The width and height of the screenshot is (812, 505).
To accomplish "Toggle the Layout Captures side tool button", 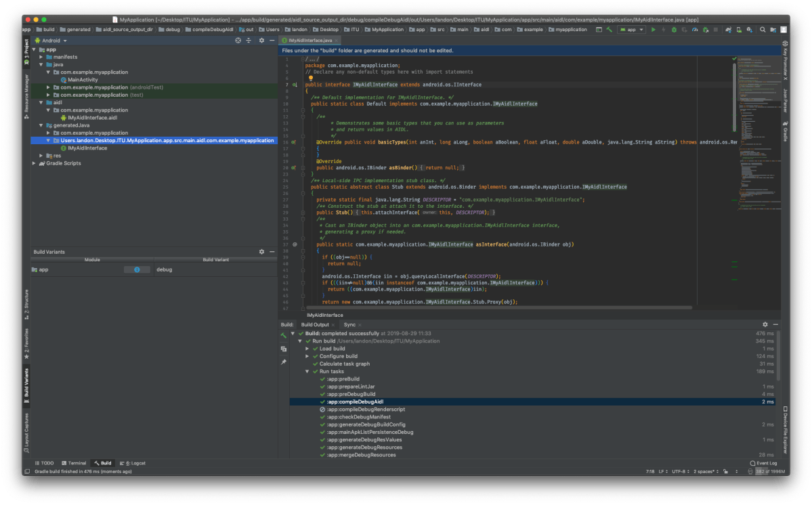I will click(26, 433).
